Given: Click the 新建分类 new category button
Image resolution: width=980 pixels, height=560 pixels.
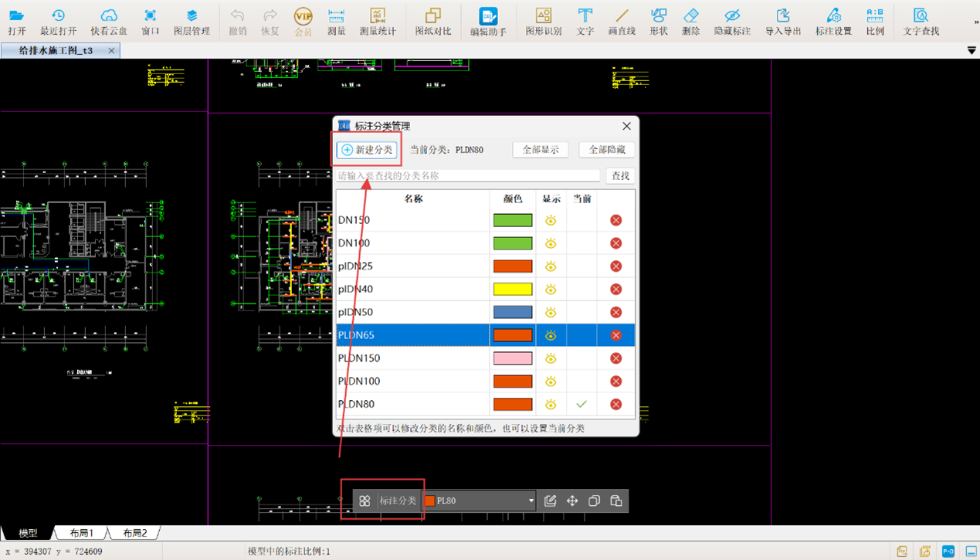Looking at the screenshot, I should pos(368,150).
